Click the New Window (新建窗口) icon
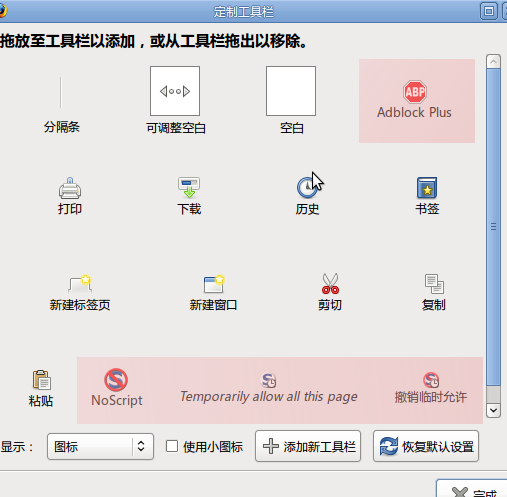The image size is (507, 497). pos(214,284)
